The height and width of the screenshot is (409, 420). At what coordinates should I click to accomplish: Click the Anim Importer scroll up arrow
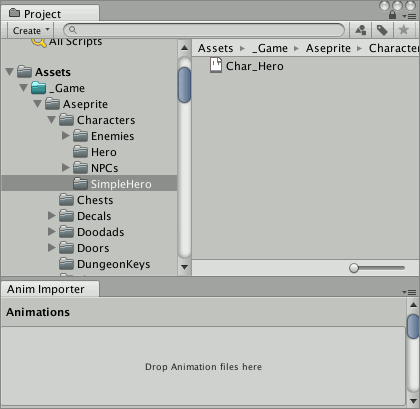click(x=413, y=305)
